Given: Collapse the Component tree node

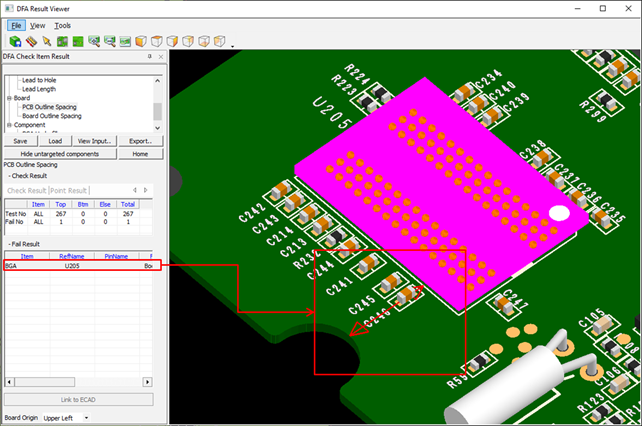Looking at the screenshot, I should coord(8,125).
